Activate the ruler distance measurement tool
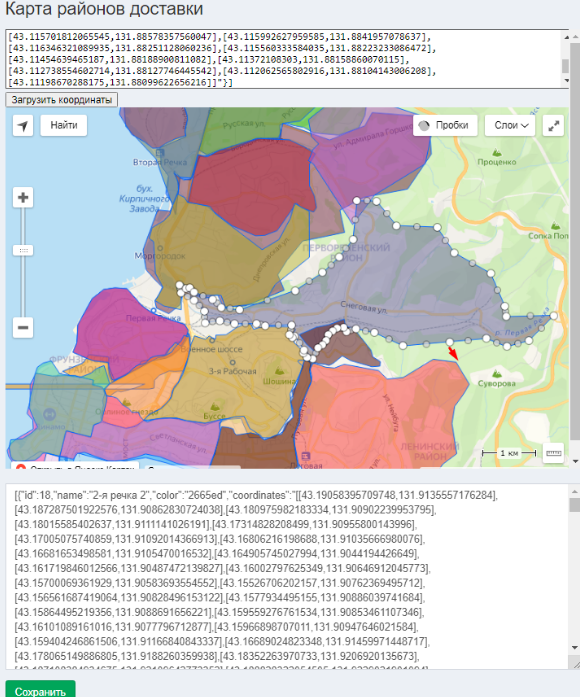This screenshot has height=697, width=580. (x=553, y=453)
